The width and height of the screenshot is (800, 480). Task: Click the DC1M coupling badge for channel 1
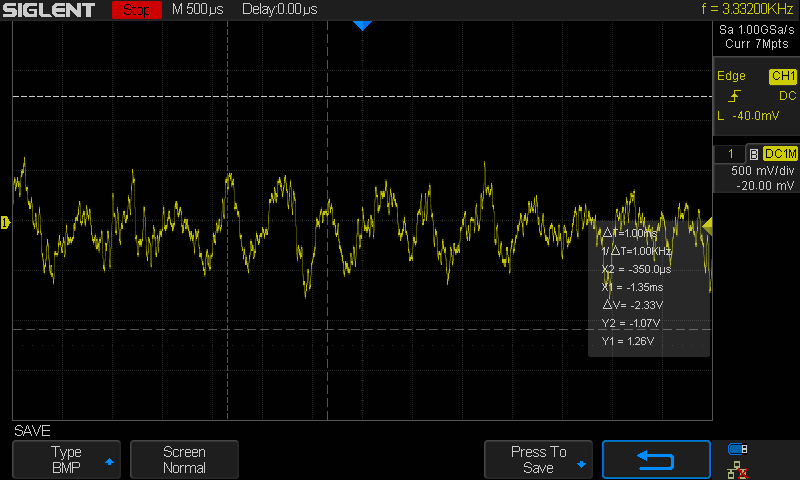(x=780, y=154)
